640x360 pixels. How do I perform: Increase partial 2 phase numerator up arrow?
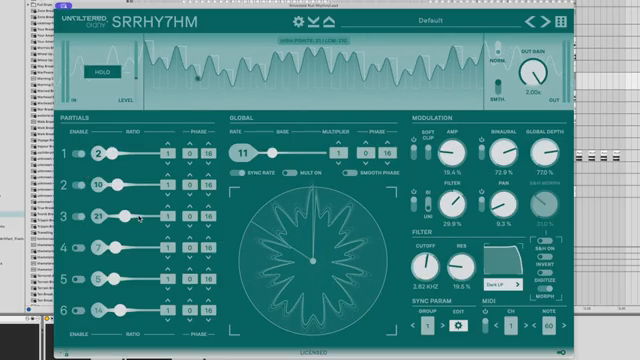click(190, 175)
